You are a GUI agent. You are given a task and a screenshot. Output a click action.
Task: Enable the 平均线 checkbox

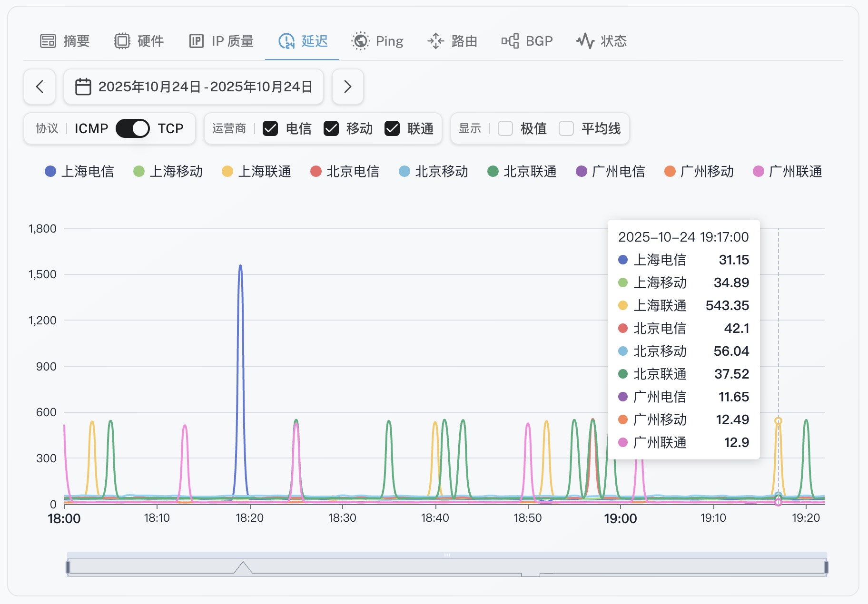coord(566,128)
